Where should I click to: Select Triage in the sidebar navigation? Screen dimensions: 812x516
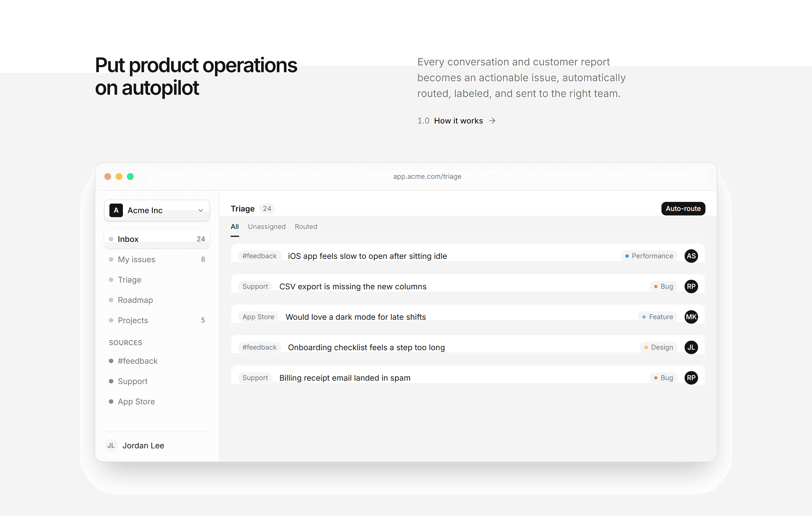tap(157, 280)
